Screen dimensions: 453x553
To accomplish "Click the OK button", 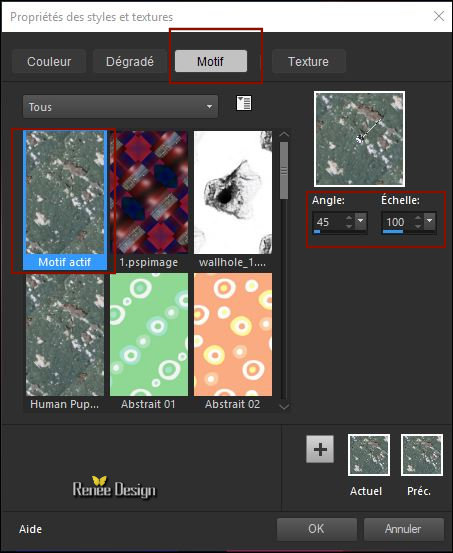I will click(316, 529).
